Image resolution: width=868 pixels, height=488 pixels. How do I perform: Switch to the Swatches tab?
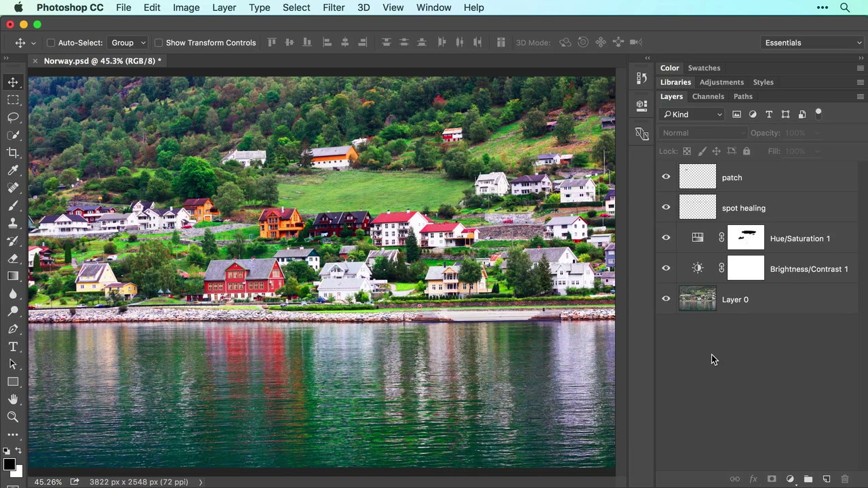coord(704,68)
